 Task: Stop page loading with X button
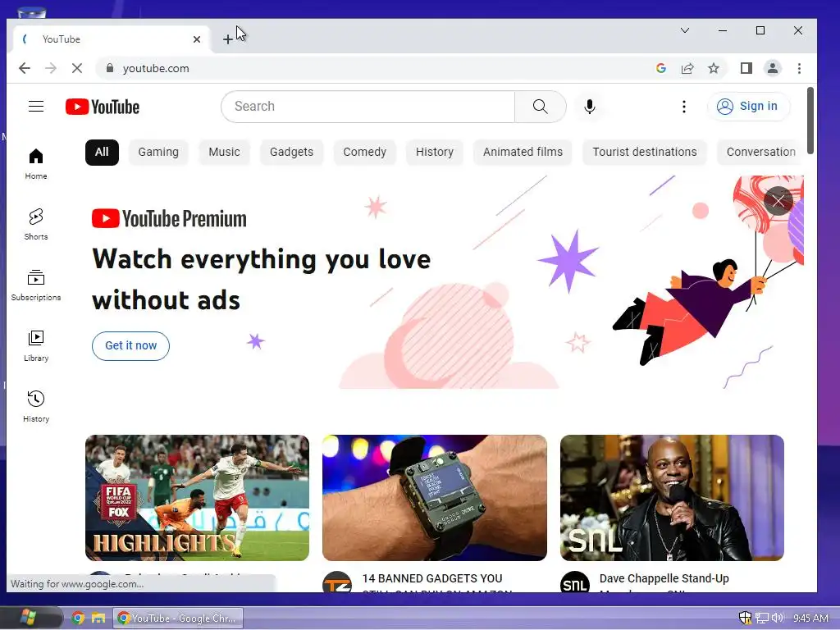(x=76, y=68)
